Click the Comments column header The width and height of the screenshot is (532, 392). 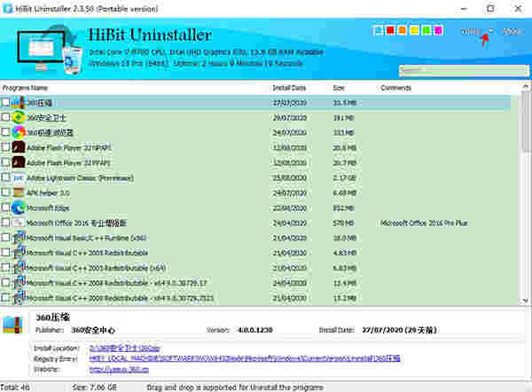pyautogui.click(x=395, y=88)
